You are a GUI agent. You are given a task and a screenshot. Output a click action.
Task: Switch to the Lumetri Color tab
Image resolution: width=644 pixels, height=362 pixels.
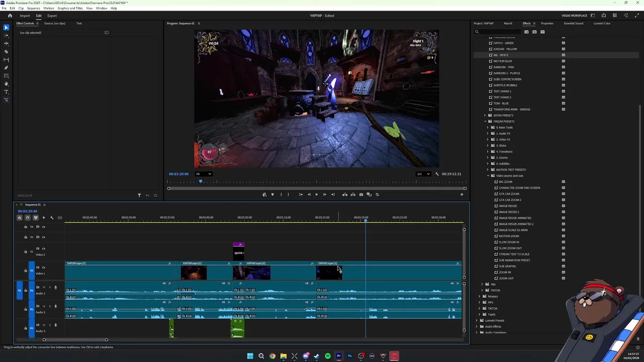tap(602, 23)
